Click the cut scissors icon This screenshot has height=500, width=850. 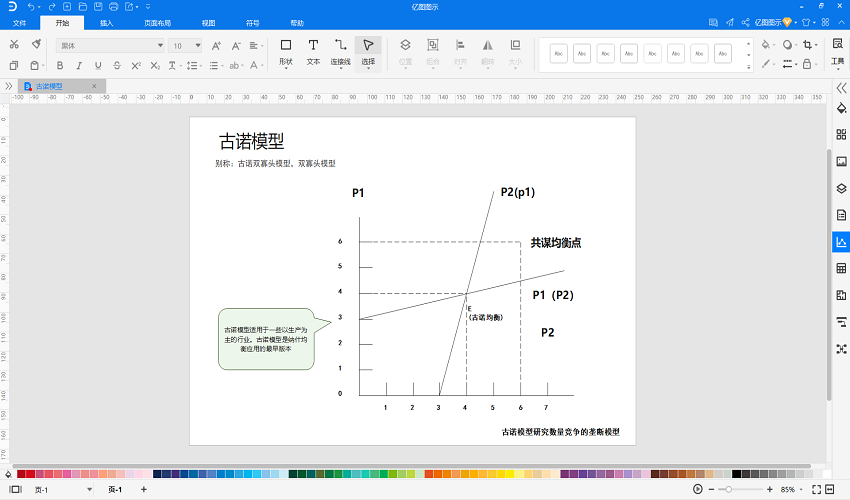(x=14, y=44)
